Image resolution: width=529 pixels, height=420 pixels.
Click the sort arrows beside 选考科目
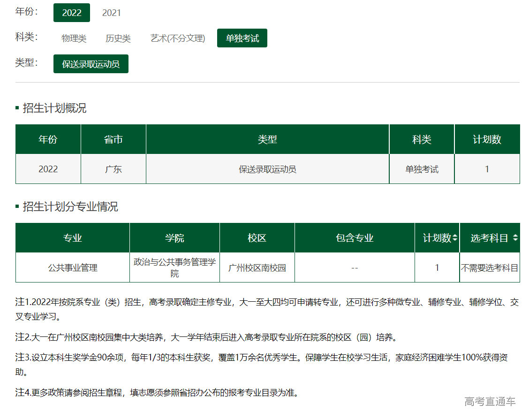click(515, 238)
